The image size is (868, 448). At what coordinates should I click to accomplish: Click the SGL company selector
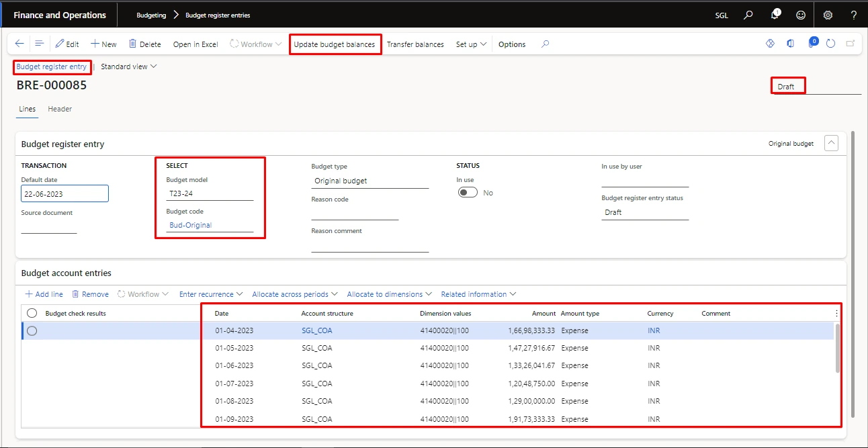pyautogui.click(x=722, y=15)
